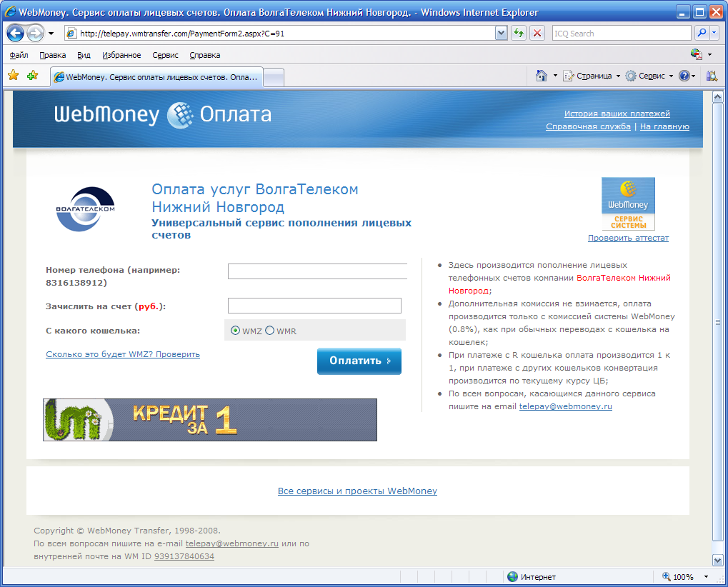728x587 pixels.
Task: Click Add to Favorites icon
Action: [32, 76]
